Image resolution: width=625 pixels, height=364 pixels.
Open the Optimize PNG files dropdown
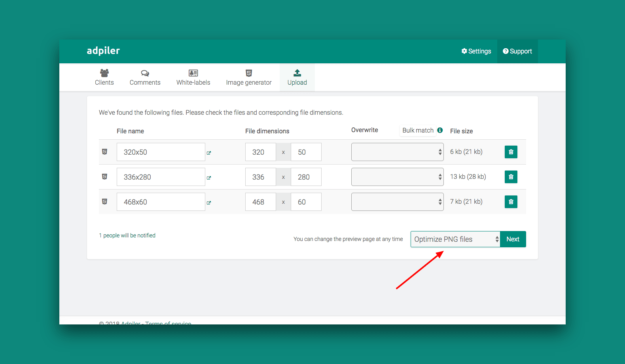[456, 239]
